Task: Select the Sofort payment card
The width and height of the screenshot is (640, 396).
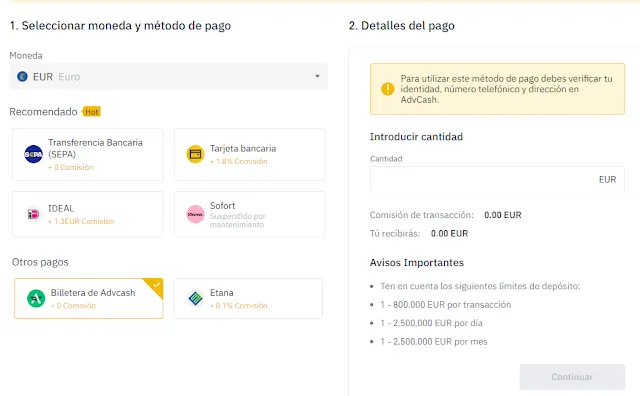Action: pos(249,214)
